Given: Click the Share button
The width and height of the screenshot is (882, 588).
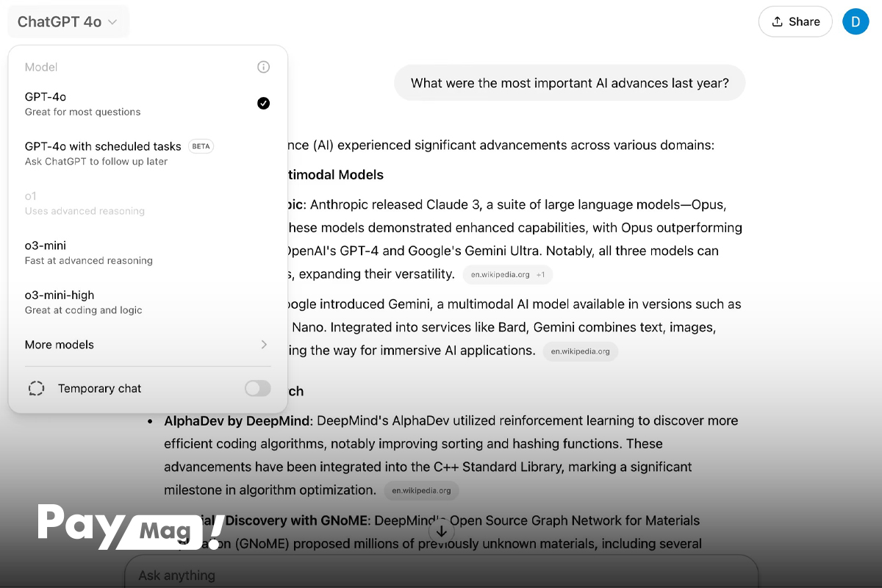Looking at the screenshot, I should (795, 21).
